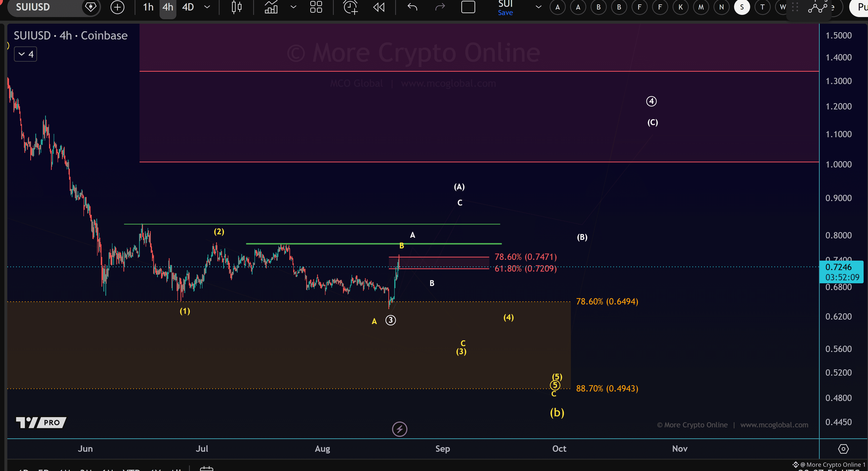Select the orange 88.70% (0.4943) Fibonacci label
The image size is (868, 471).
[607, 389]
